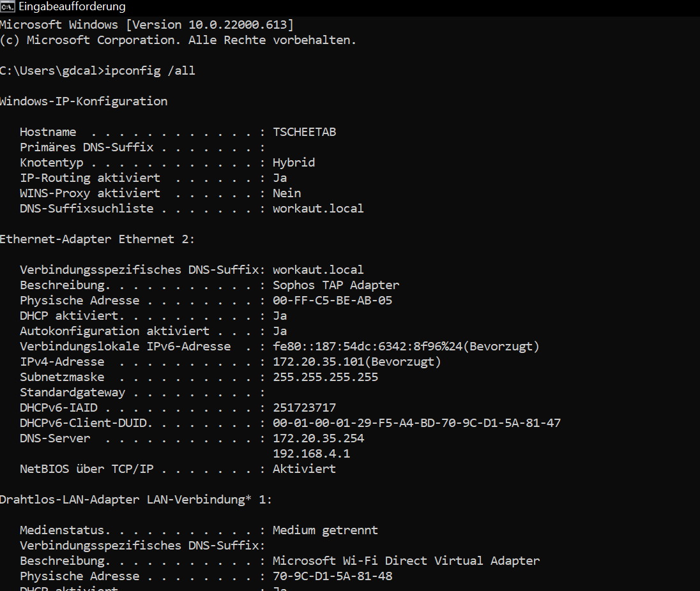Click the Ethernet-Adapter Ethernet 2 heading

tap(98, 239)
